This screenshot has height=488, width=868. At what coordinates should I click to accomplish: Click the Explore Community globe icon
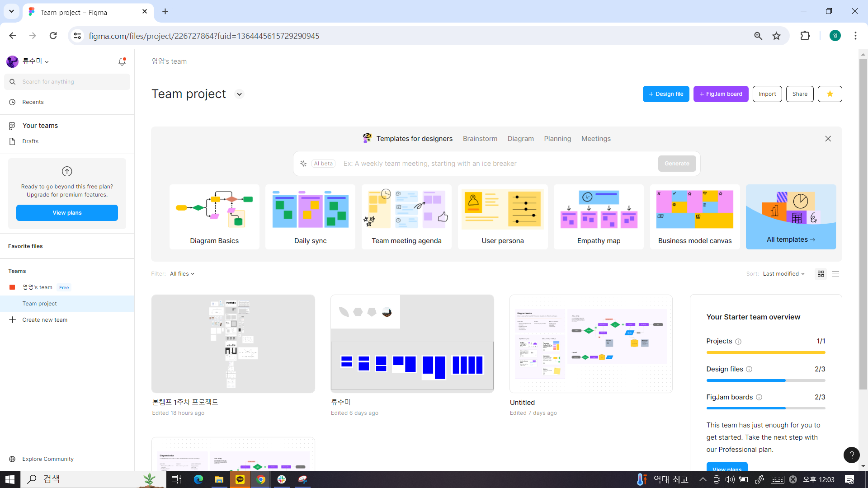tap(12, 459)
